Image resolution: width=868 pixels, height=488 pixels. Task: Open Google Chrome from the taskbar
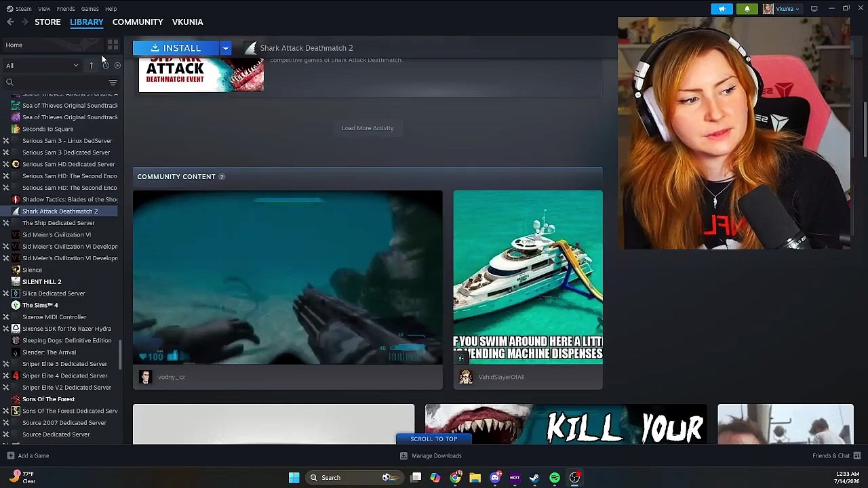[455, 478]
